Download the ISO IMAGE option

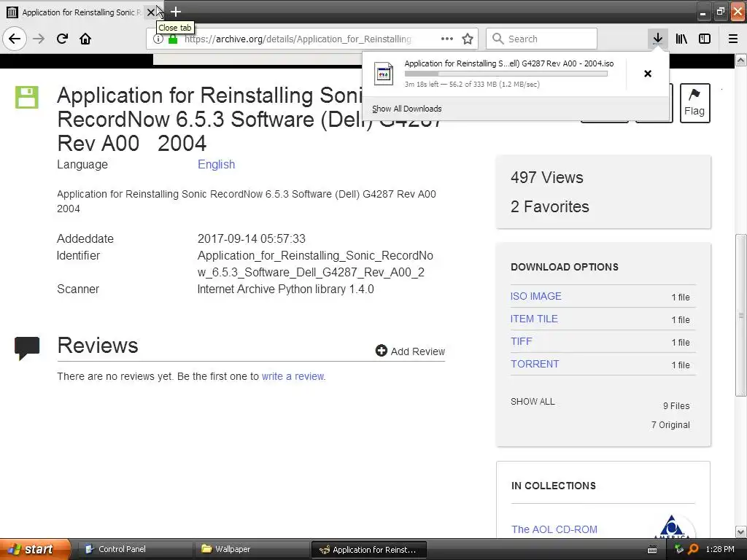click(536, 296)
